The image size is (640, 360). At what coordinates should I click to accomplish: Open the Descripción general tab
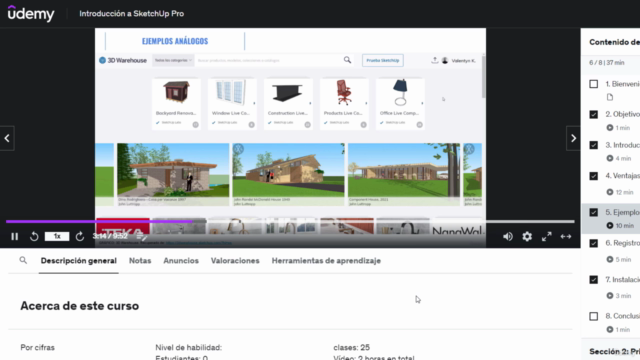(x=78, y=261)
